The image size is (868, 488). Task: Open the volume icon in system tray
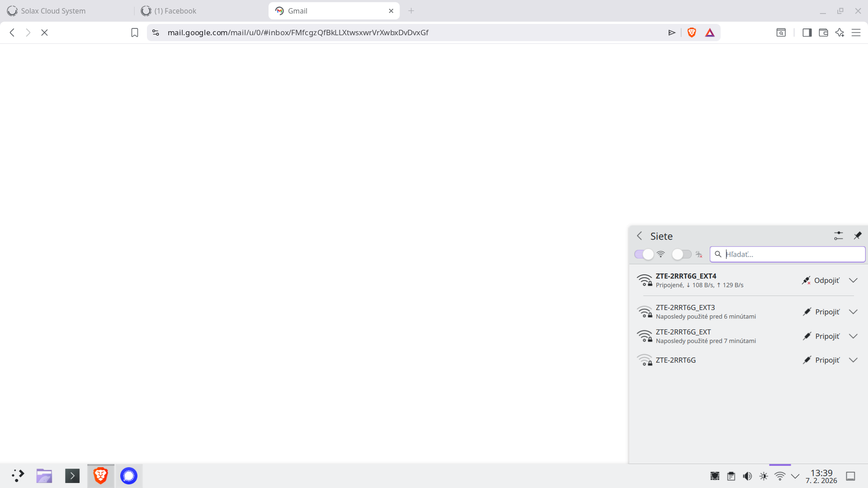point(747,476)
